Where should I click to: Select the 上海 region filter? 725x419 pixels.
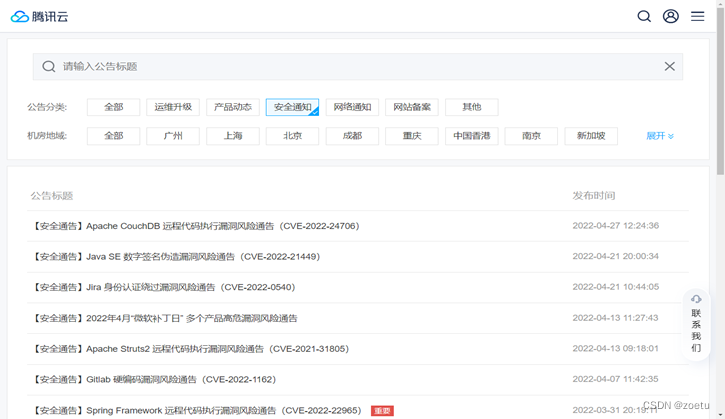tap(233, 136)
